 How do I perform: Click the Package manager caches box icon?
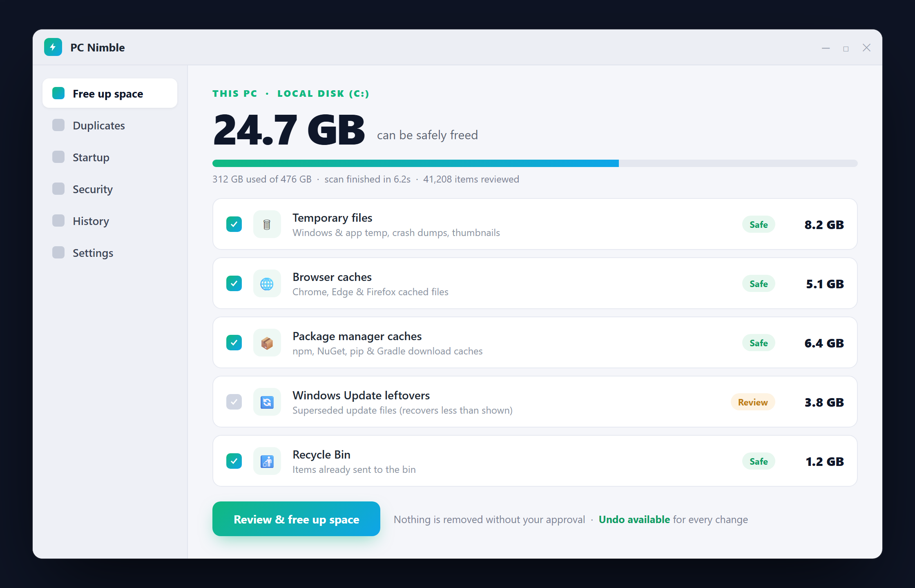click(x=267, y=343)
